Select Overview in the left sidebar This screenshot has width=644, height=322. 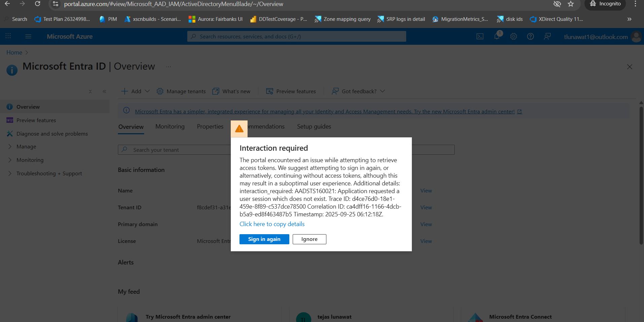(55, 107)
